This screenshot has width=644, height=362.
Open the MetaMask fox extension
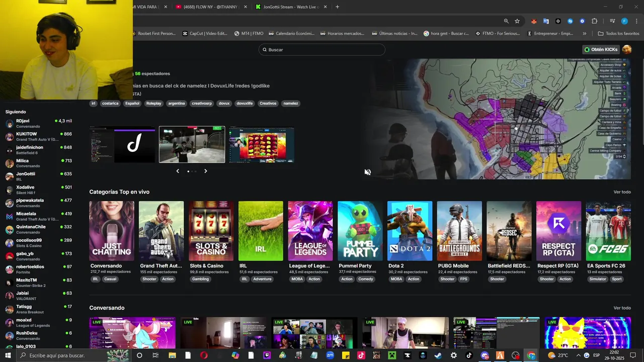coord(534,21)
